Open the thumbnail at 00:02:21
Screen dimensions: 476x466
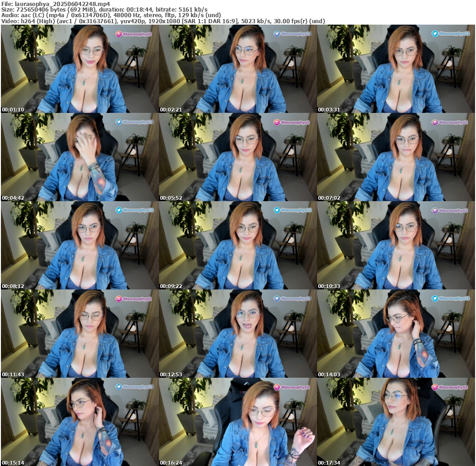click(238, 69)
